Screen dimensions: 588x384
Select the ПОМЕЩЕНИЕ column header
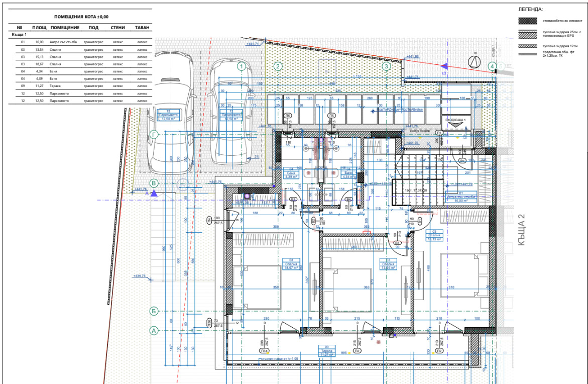tap(65, 28)
